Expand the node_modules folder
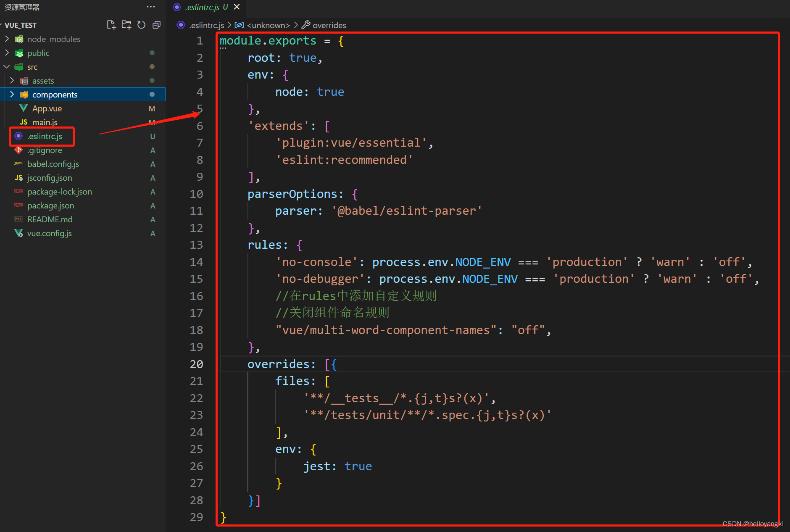The image size is (790, 532). pos(6,39)
